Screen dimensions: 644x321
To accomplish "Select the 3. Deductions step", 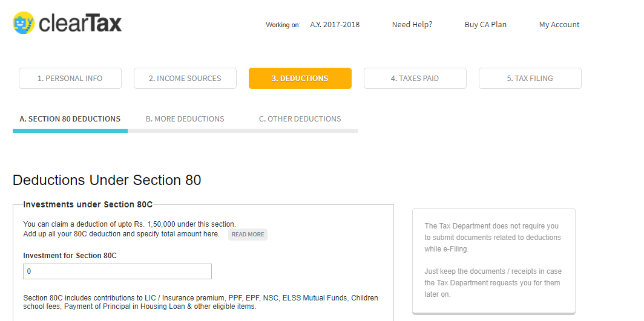I will tap(300, 79).
